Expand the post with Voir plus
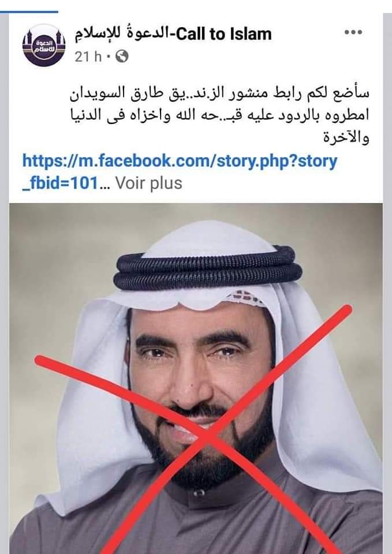 coord(149,183)
